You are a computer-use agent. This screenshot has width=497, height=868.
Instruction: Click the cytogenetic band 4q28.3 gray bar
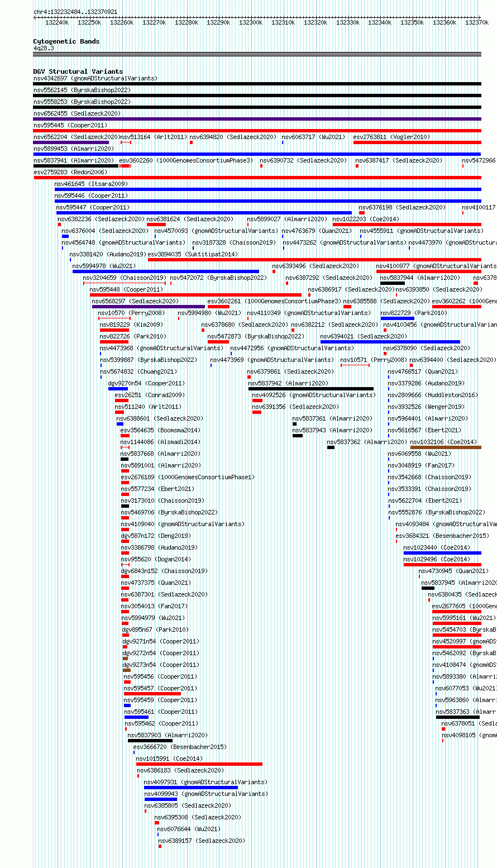(257, 54)
